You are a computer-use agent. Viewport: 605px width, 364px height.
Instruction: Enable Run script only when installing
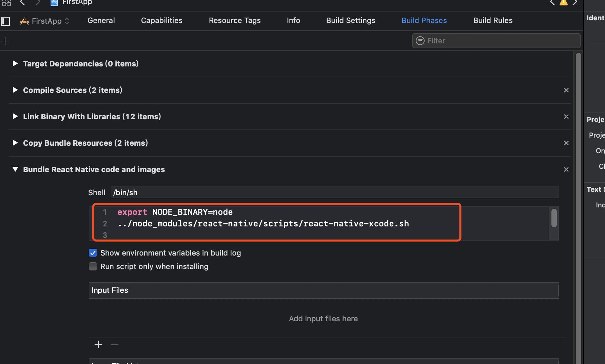pos(93,266)
